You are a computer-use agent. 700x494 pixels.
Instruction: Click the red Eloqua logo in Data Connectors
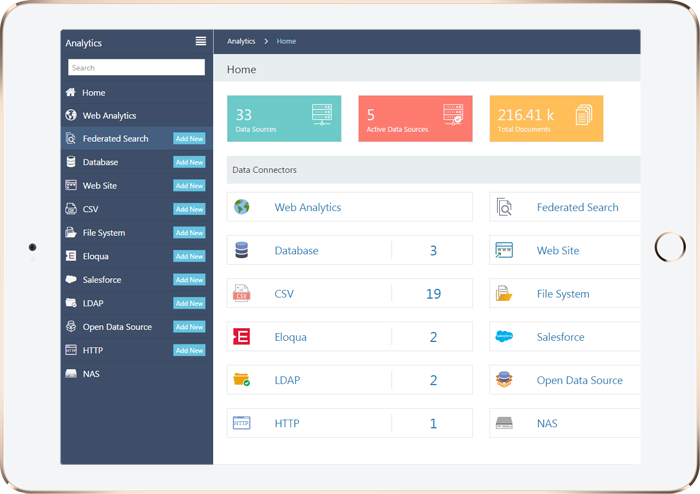(x=242, y=336)
